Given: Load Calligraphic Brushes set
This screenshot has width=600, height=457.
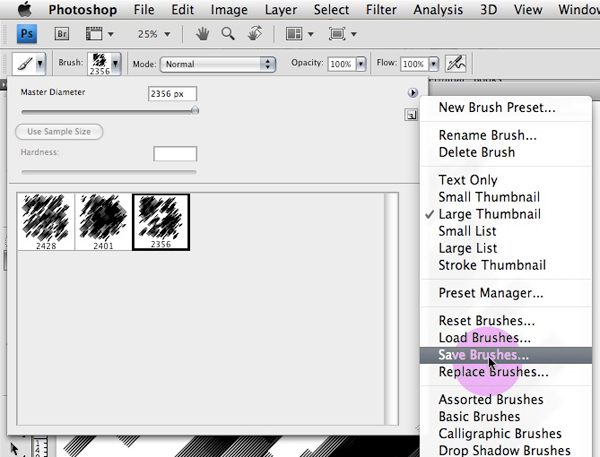Looking at the screenshot, I should 506,434.
